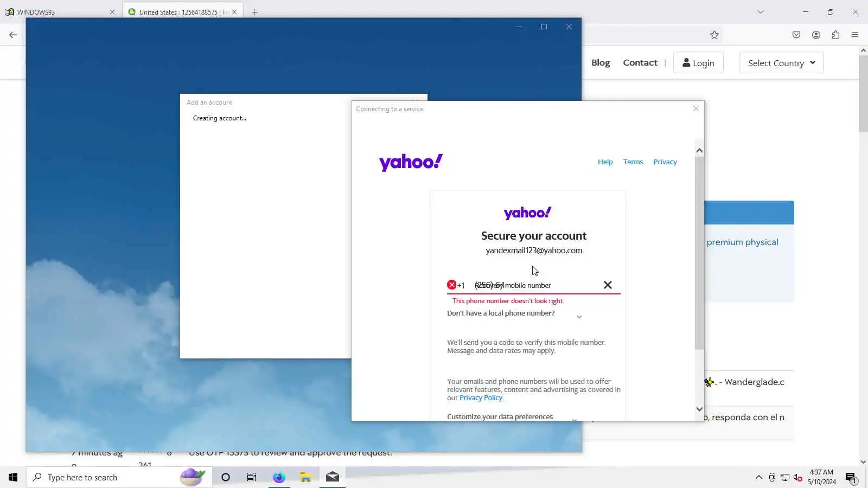Click the Type here to search box
The width and height of the screenshot is (868, 488).
pos(119,477)
